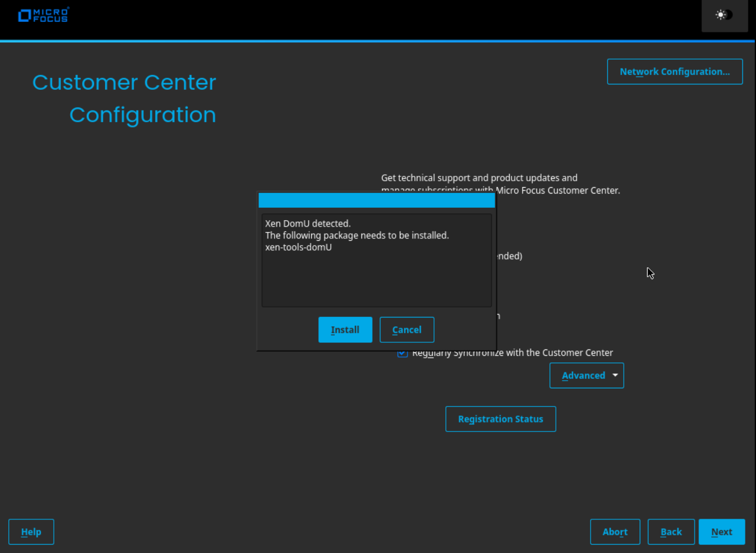Click the 'Xen DomU detected.' message line
756x553 pixels.
308,224
